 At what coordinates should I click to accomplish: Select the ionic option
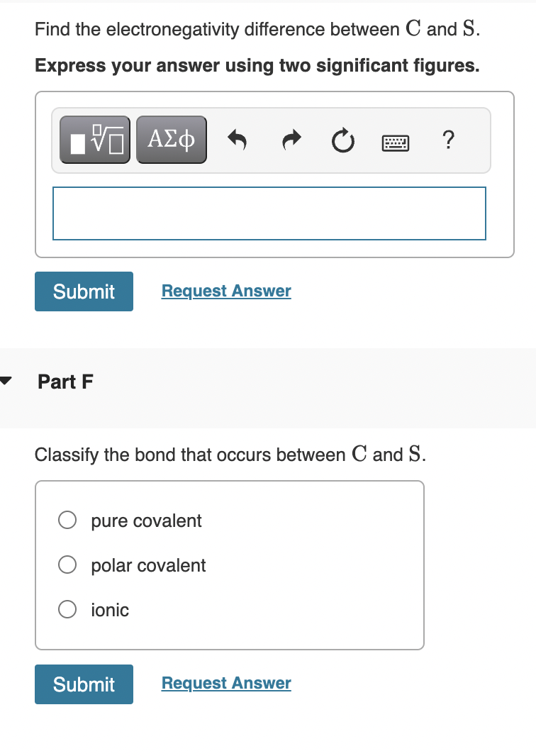pyautogui.click(x=67, y=609)
